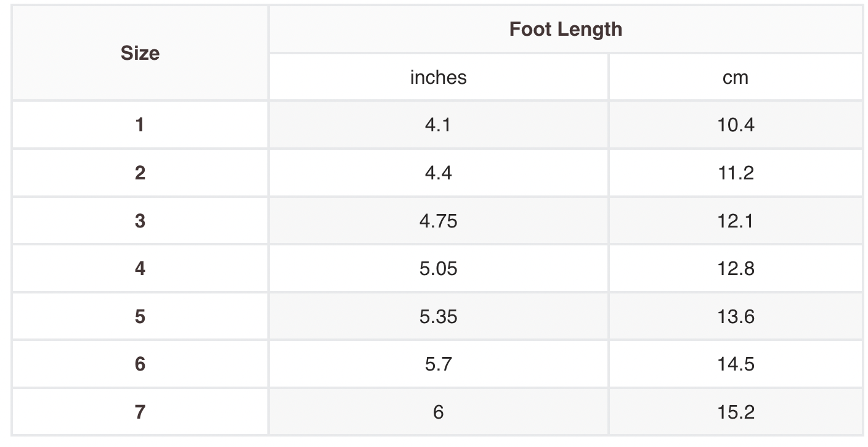The width and height of the screenshot is (868, 447).
Task: Select the 11.2 cm value
Action: pos(735,173)
